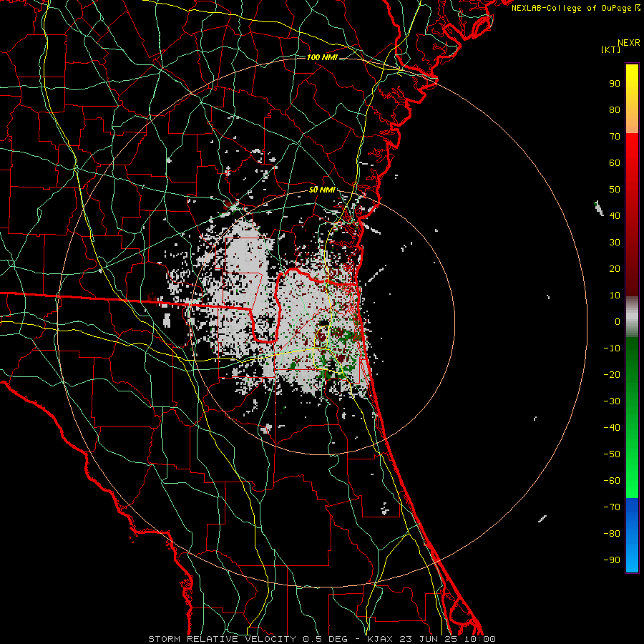
Task: Click the positive 80 value on velocity scale
Action: 615,110
